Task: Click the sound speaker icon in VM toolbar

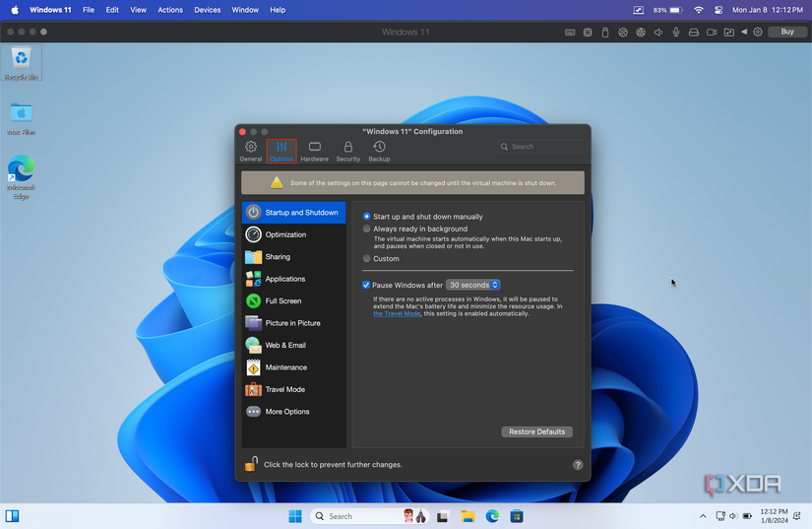Action: (x=658, y=33)
